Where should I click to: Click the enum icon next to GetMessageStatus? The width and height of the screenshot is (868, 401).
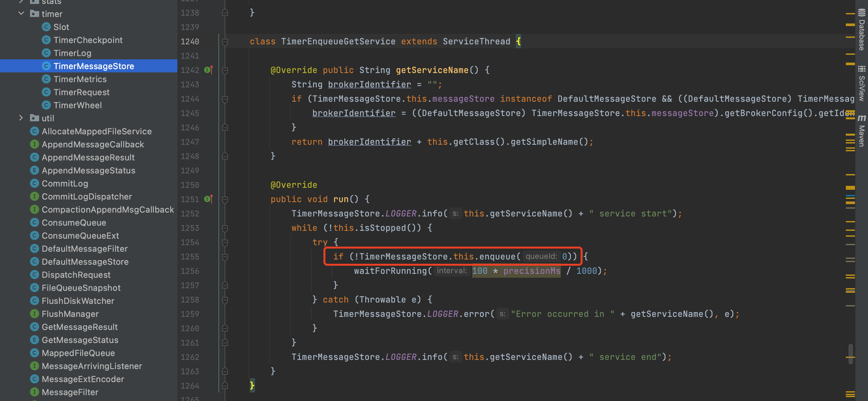pyautogui.click(x=35, y=340)
